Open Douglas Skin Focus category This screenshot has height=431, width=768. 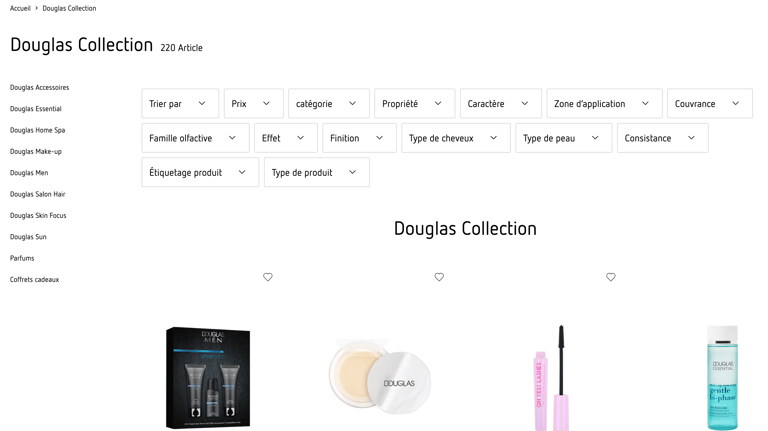coord(38,216)
